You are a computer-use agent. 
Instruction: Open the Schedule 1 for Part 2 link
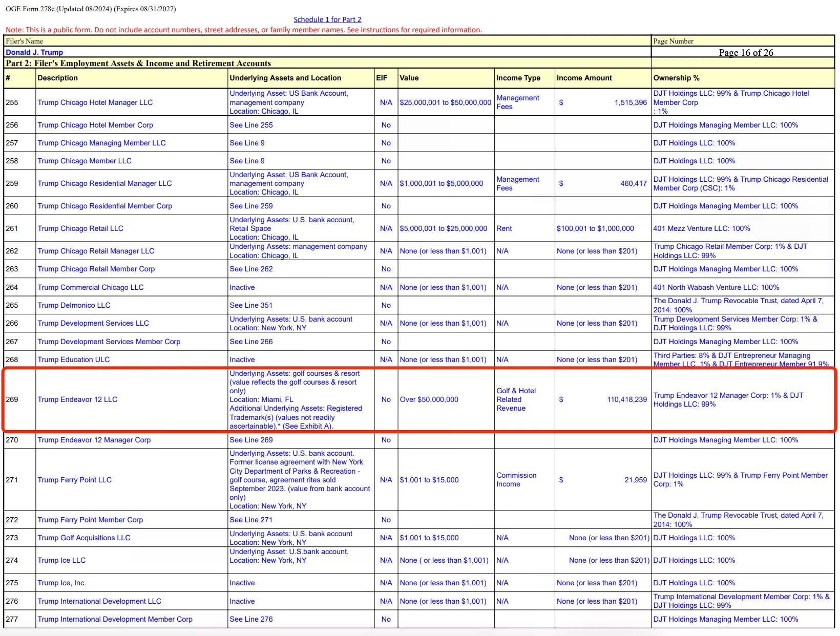[327, 19]
